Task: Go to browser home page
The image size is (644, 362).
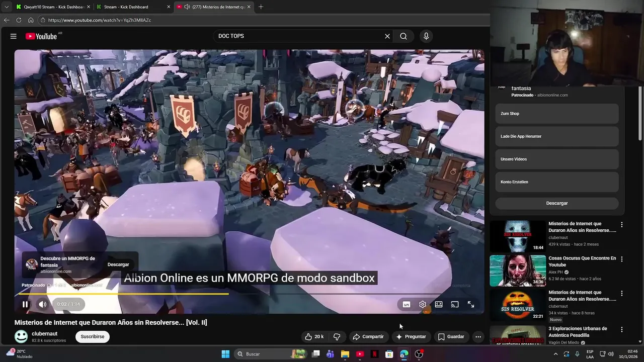Action: pyautogui.click(x=31, y=20)
